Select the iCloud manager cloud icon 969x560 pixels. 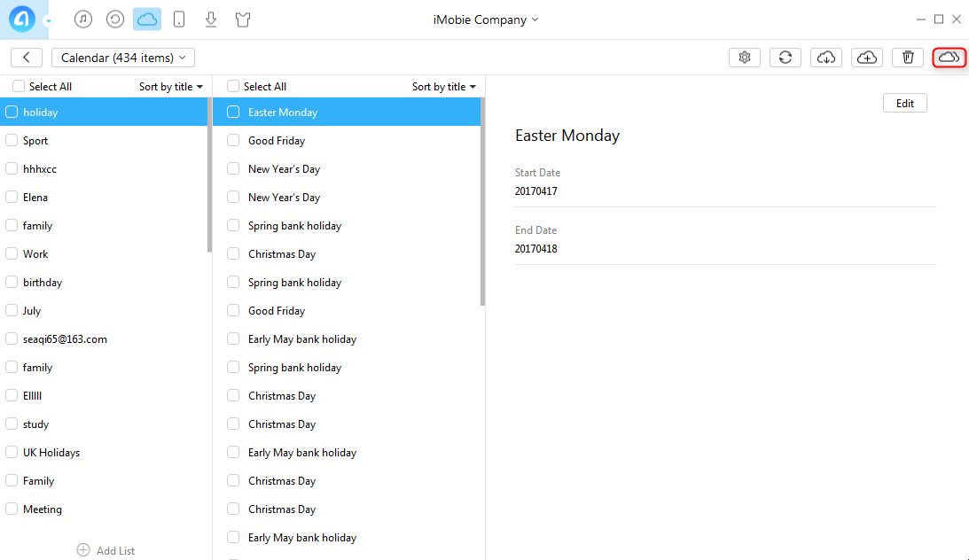147,19
